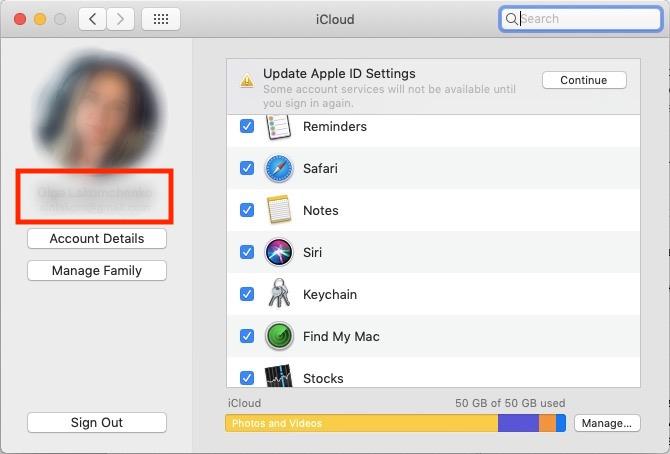Viewport: 670px width, 454px height.
Task: Click the Safari compass icon
Action: click(279, 168)
